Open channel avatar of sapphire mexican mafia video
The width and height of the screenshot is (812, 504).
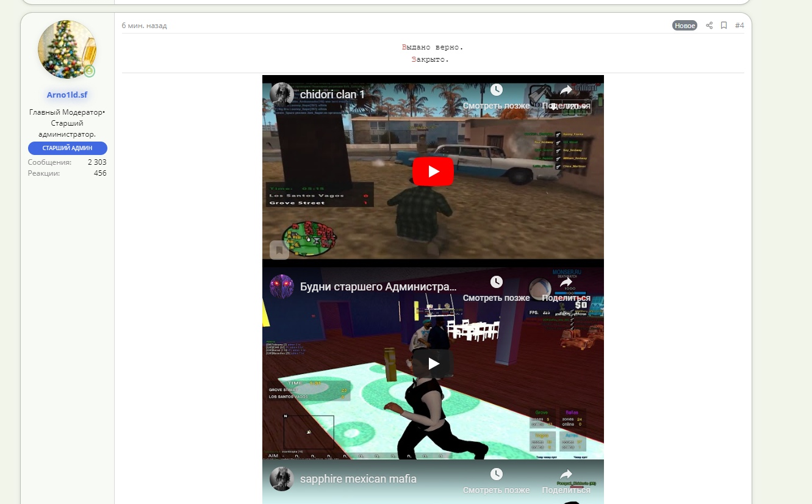282,479
